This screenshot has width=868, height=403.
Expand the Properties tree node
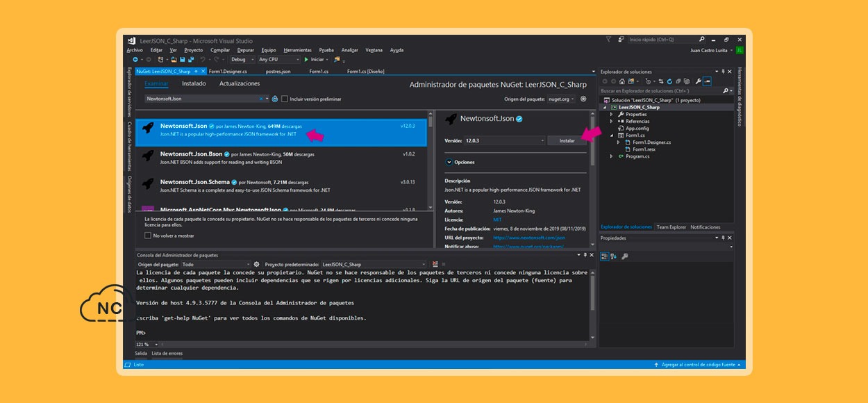coord(612,115)
